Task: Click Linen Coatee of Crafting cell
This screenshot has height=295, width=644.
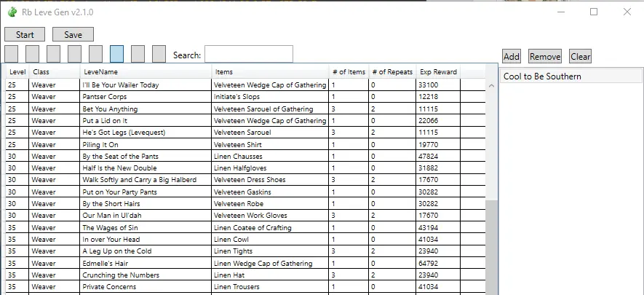Action: pyautogui.click(x=270, y=227)
